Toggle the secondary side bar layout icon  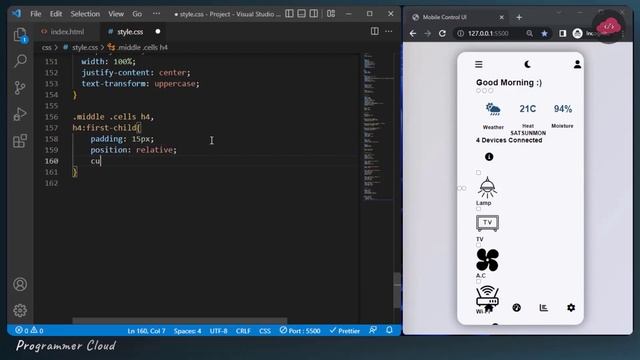[x=313, y=14]
